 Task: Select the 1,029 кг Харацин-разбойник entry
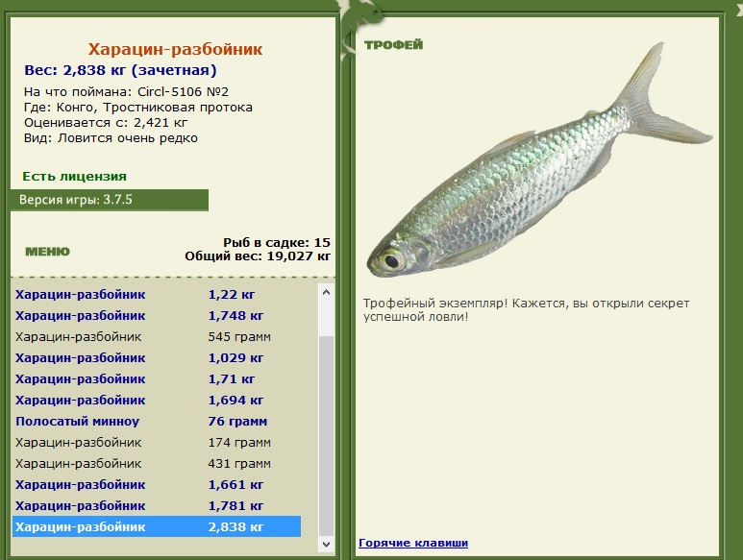[157, 358]
